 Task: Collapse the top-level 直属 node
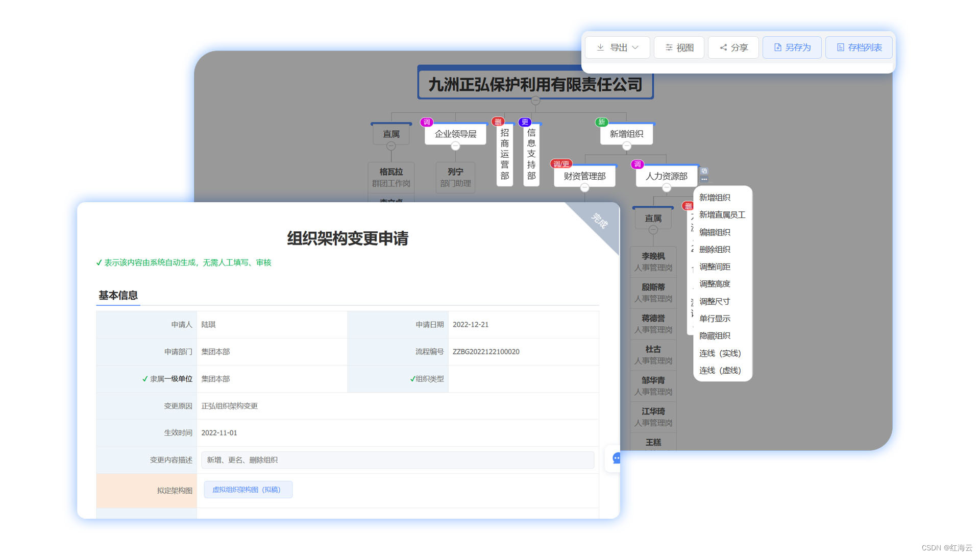(x=391, y=146)
